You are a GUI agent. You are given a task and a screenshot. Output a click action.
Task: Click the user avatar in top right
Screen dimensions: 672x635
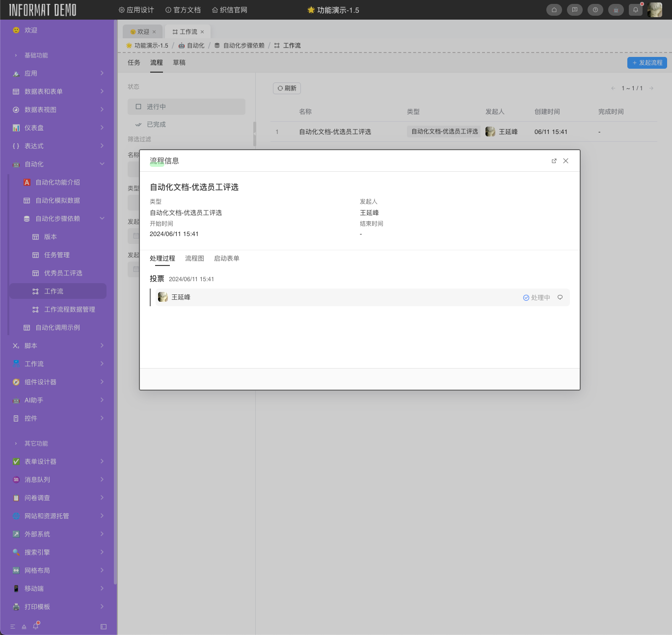655,10
